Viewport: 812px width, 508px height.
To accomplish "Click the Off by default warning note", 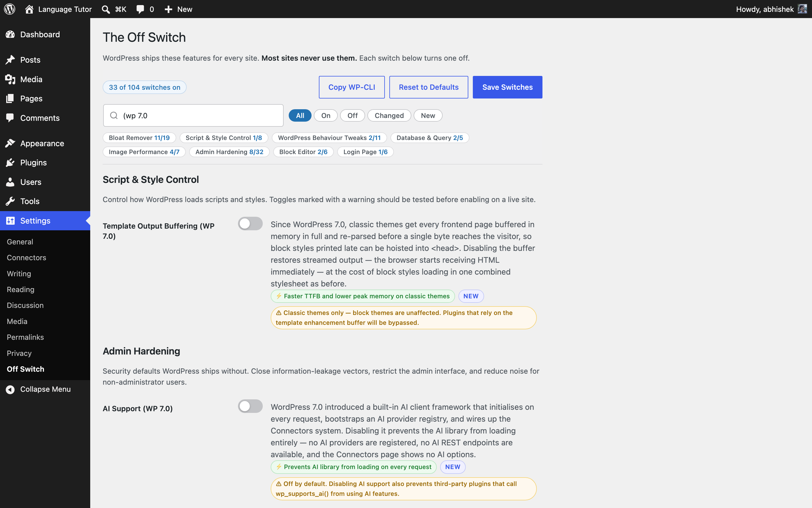I will pyautogui.click(x=403, y=489).
